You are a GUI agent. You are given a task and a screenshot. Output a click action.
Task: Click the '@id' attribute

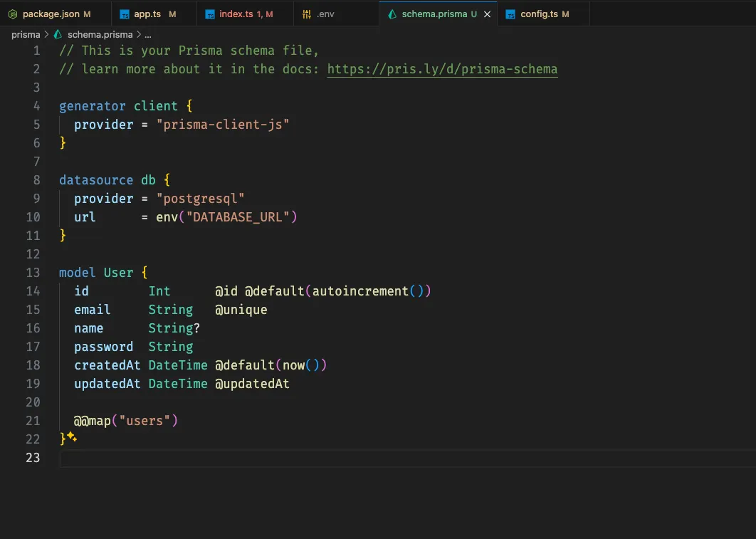226,291
